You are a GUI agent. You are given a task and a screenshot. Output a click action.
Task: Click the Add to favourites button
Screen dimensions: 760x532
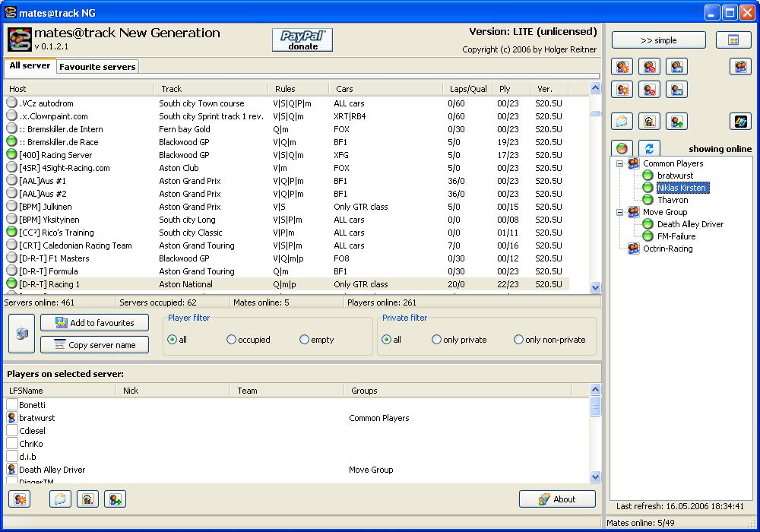(x=94, y=323)
